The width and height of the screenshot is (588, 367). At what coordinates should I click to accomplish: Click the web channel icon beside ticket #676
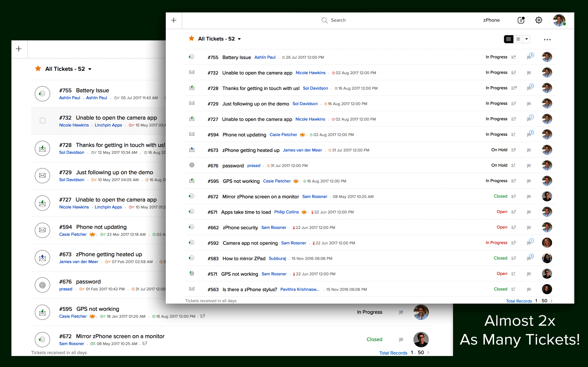tap(192, 165)
